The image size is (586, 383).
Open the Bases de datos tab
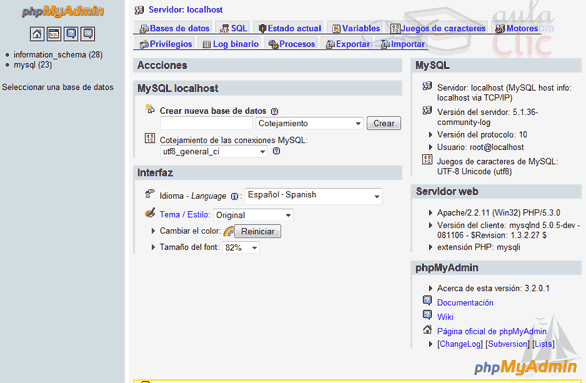(x=174, y=28)
